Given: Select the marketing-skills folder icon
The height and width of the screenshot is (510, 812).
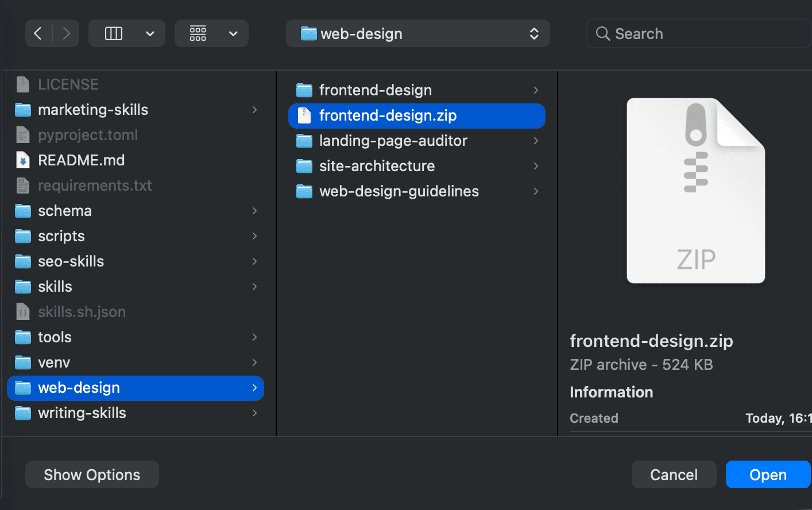Looking at the screenshot, I should pyautogui.click(x=23, y=110).
